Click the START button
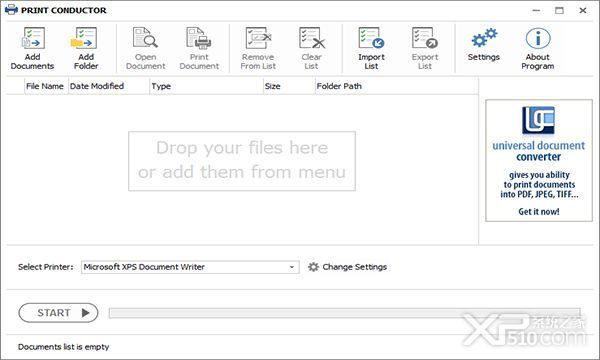The height and width of the screenshot is (360, 600). [x=58, y=313]
